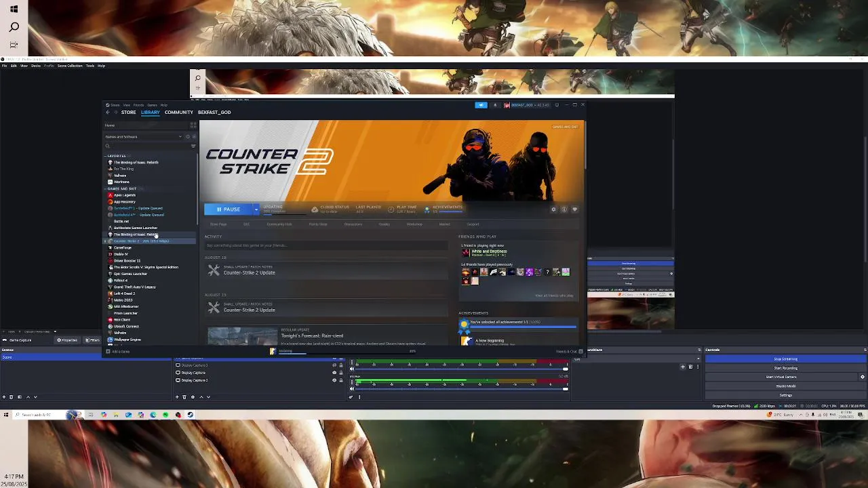Toggle library grid view icon next to Home

(193, 125)
